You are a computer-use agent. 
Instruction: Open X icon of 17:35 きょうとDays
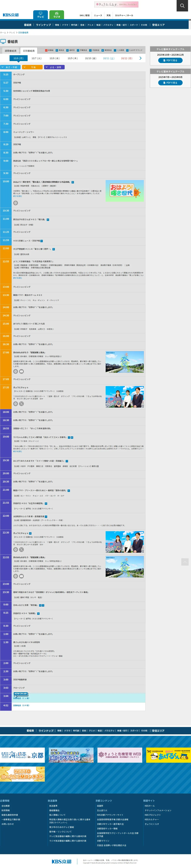point(22,404)
